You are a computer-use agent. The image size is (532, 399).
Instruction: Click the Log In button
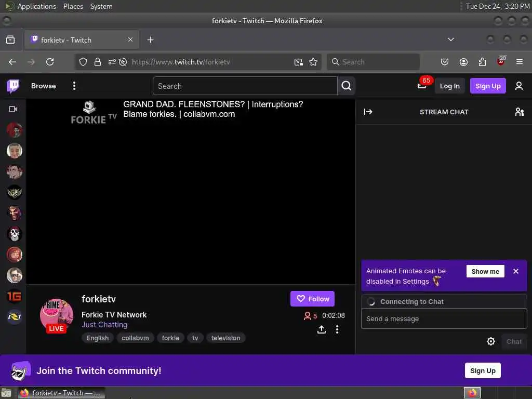(449, 86)
